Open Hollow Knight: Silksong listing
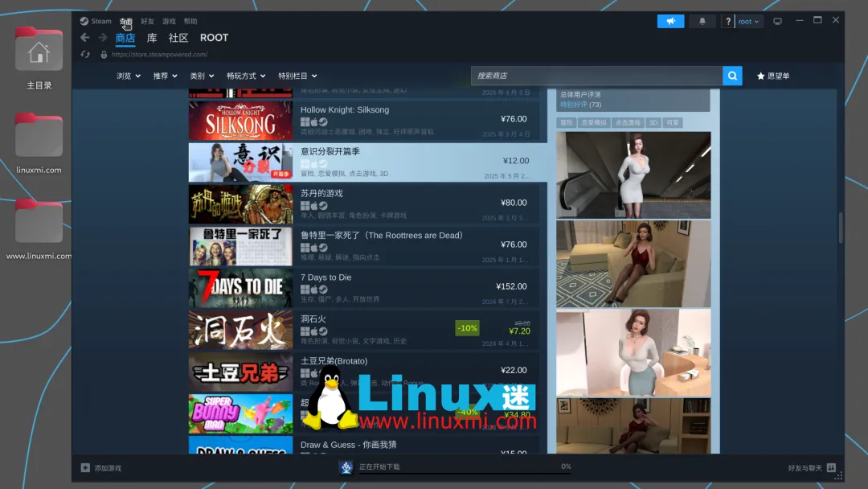The width and height of the screenshot is (868, 489). click(x=364, y=120)
